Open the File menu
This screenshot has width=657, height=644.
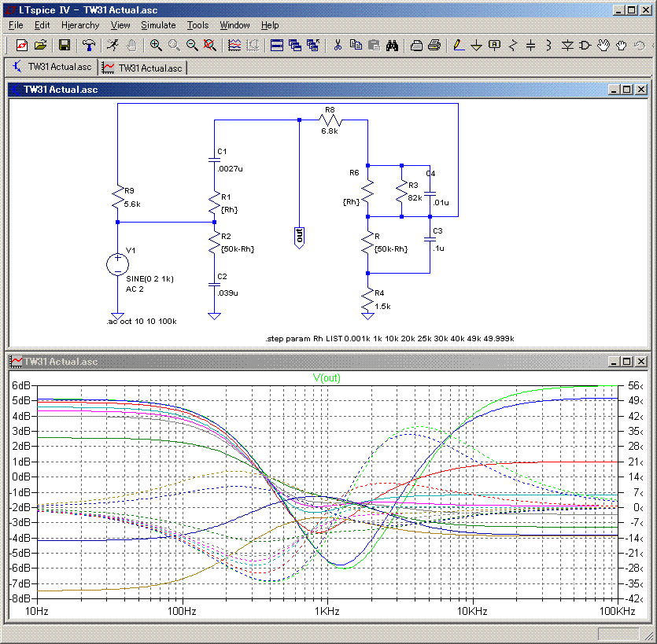tap(16, 25)
